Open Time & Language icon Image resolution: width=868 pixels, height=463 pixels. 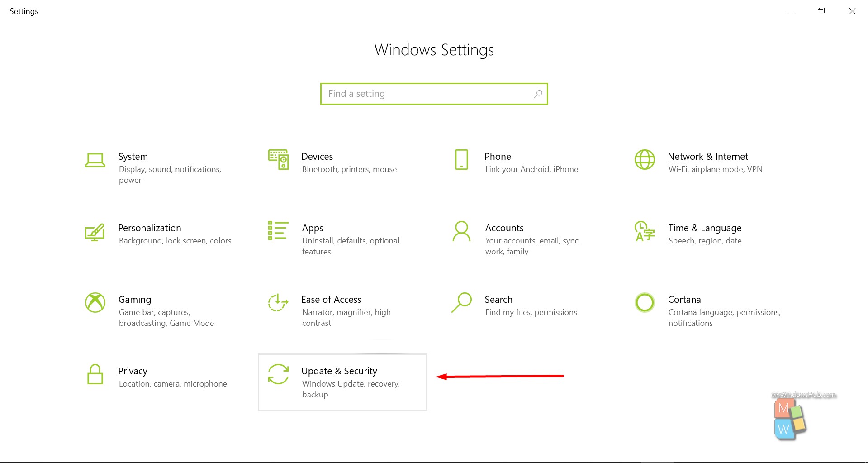[645, 231]
